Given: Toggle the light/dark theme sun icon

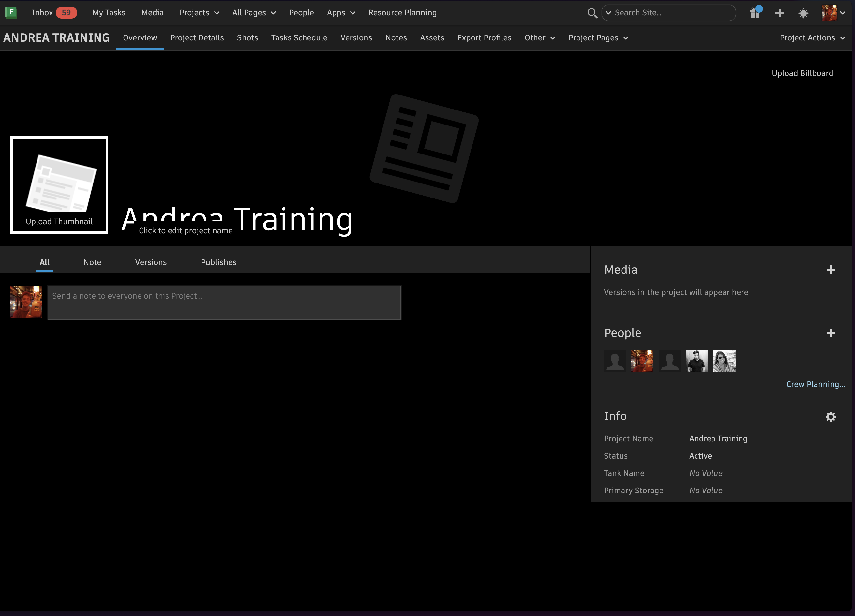Looking at the screenshot, I should [803, 13].
